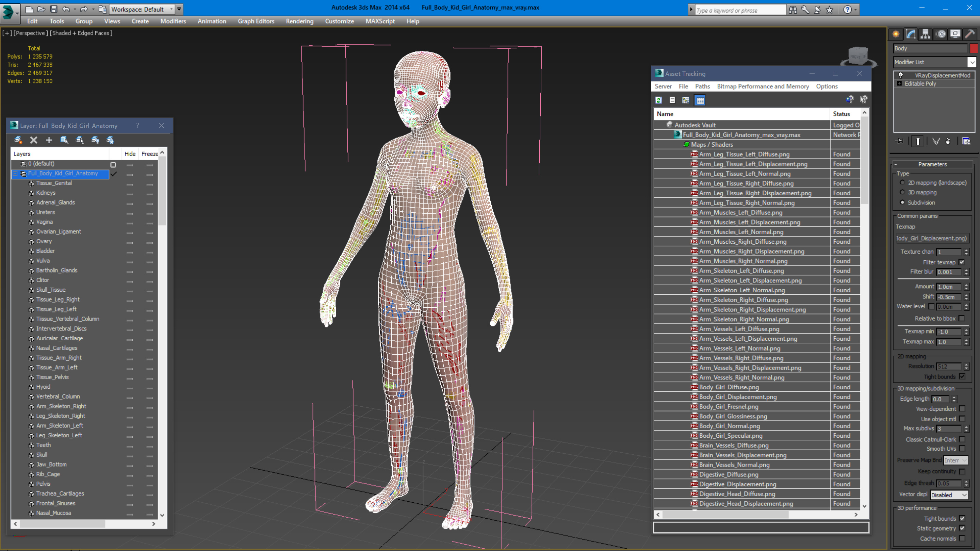The width and height of the screenshot is (980, 551).
Task: Collapse the Parameters rollout header
Action: coord(932,164)
